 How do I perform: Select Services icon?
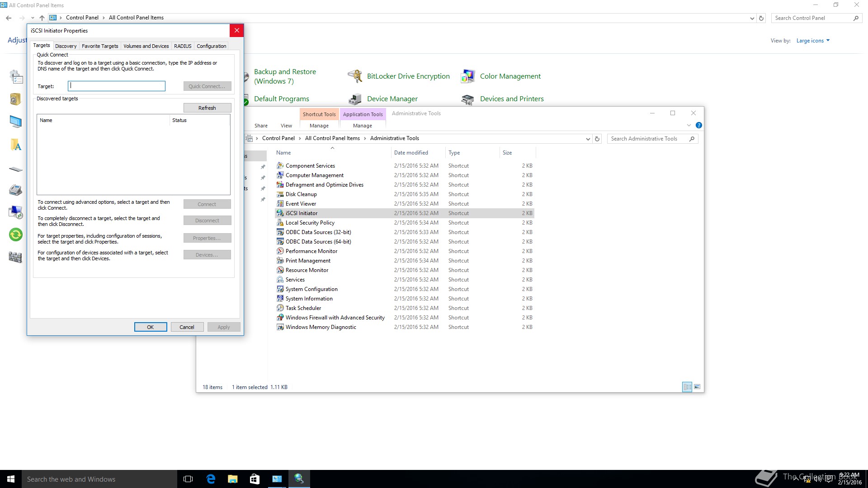[280, 280]
